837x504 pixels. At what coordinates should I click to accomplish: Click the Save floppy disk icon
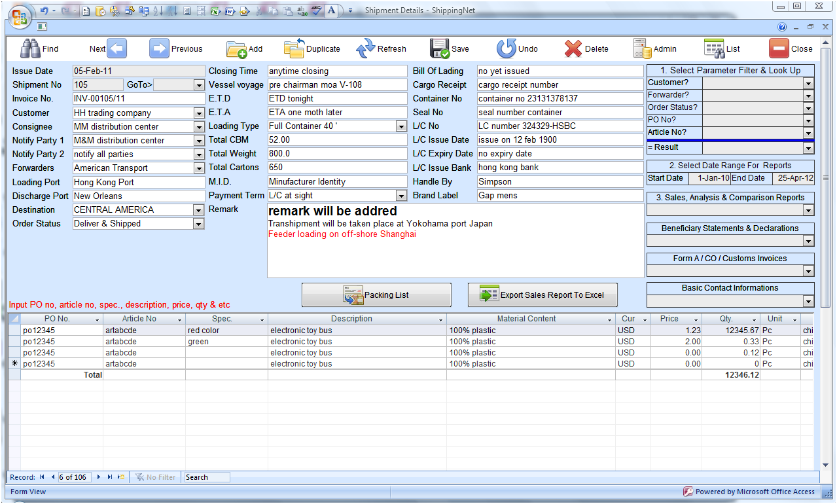pos(439,49)
